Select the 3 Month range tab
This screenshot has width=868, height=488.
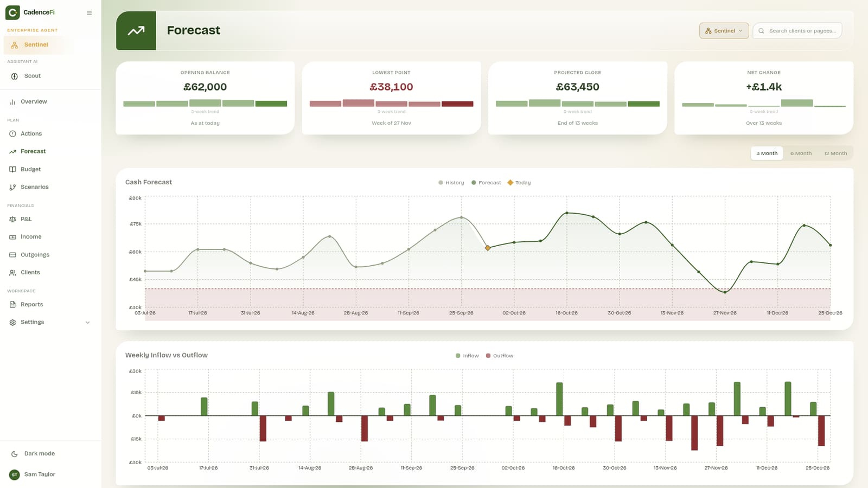tap(767, 153)
